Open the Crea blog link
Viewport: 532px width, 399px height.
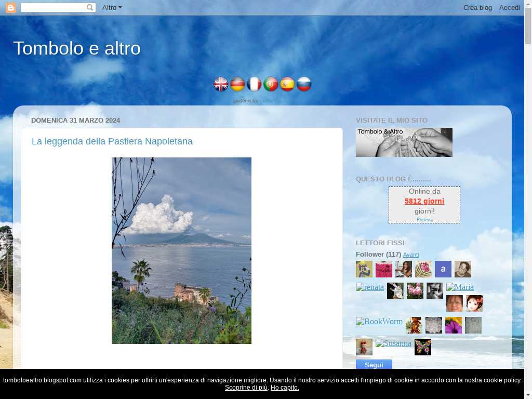(x=477, y=8)
